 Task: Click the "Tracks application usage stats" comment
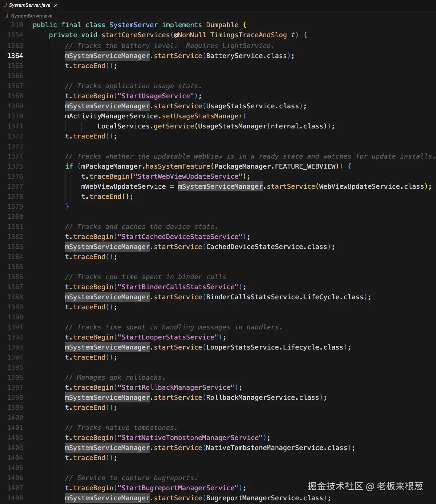(133, 86)
